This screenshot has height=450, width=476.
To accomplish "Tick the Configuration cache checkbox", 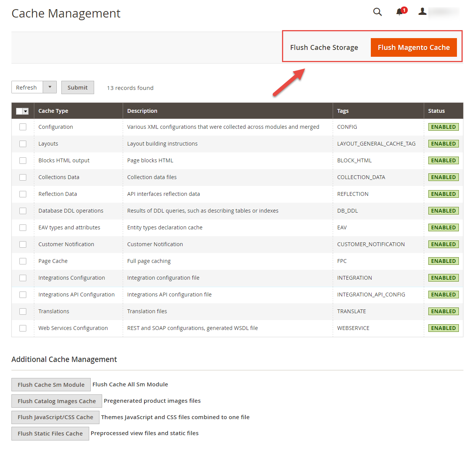I will pyautogui.click(x=23, y=127).
